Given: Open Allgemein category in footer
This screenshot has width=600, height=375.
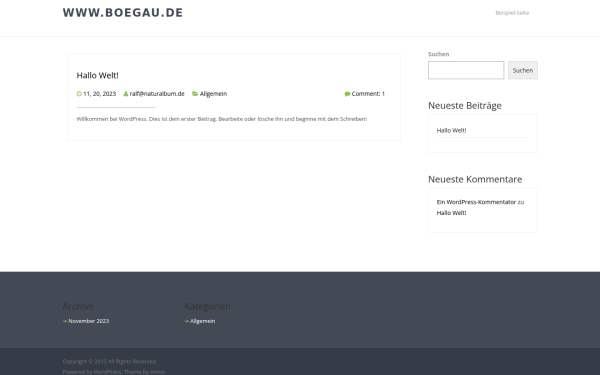Looking at the screenshot, I should click(x=202, y=321).
